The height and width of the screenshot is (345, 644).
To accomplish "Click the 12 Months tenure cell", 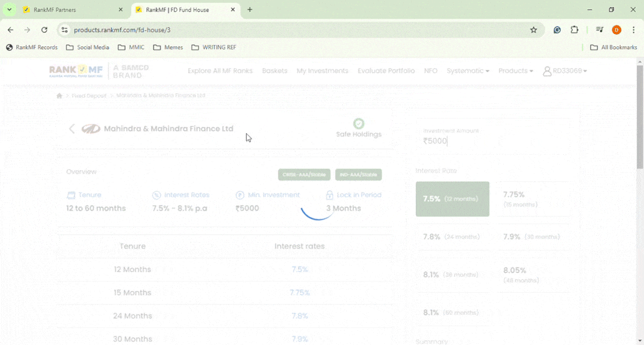I will 132,269.
